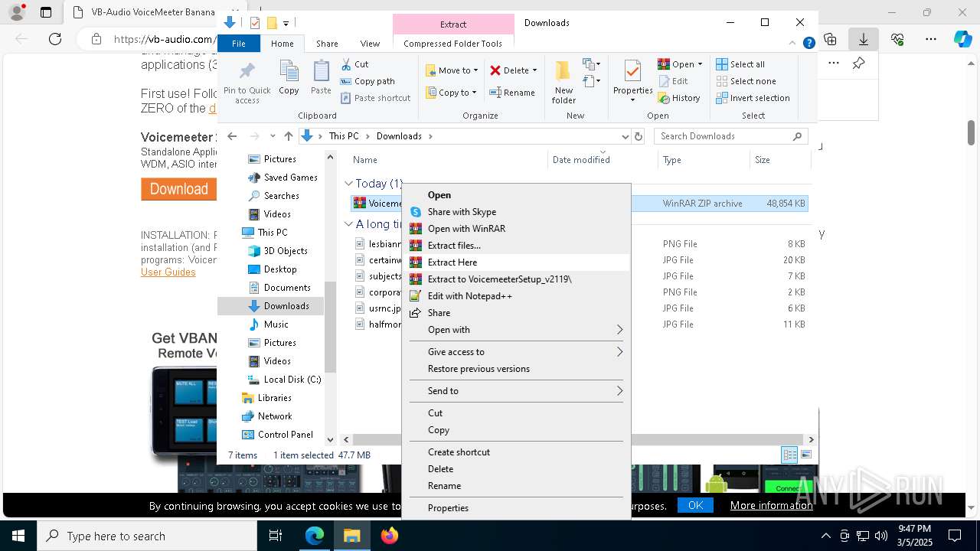The width and height of the screenshot is (980, 551).
Task: Click Paste shortcut in ribbon
Action: (375, 98)
